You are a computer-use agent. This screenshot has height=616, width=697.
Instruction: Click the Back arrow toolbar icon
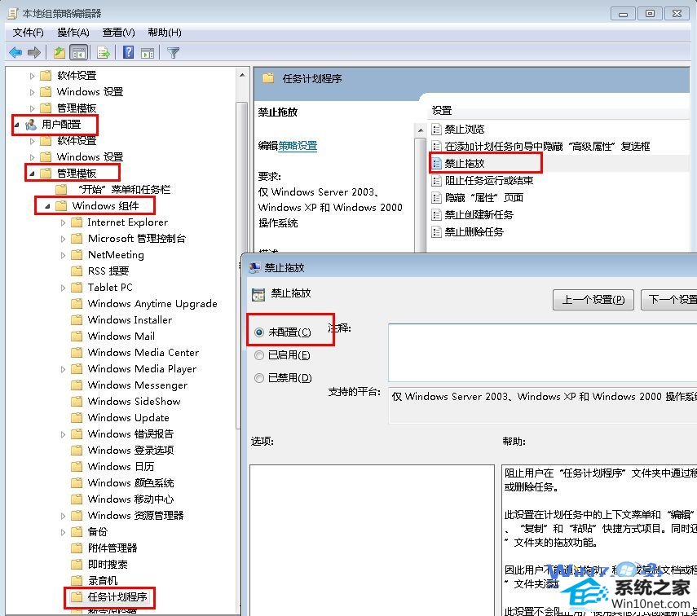pos(15,52)
